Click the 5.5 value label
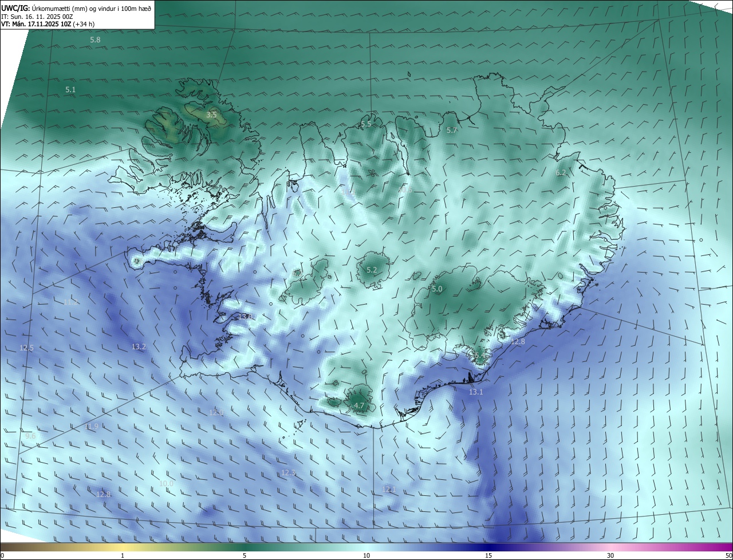Viewport: 733px width, 560px height. pyautogui.click(x=366, y=124)
